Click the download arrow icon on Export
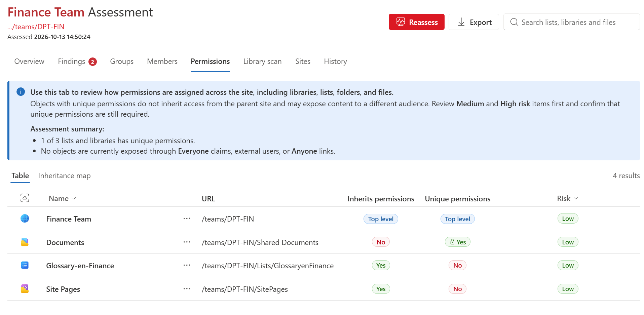 (461, 22)
